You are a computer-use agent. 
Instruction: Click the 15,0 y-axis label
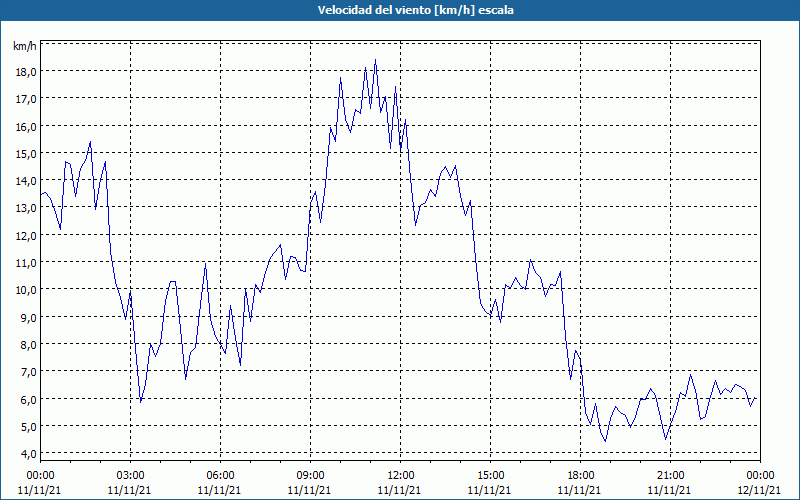click(x=27, y=154)
